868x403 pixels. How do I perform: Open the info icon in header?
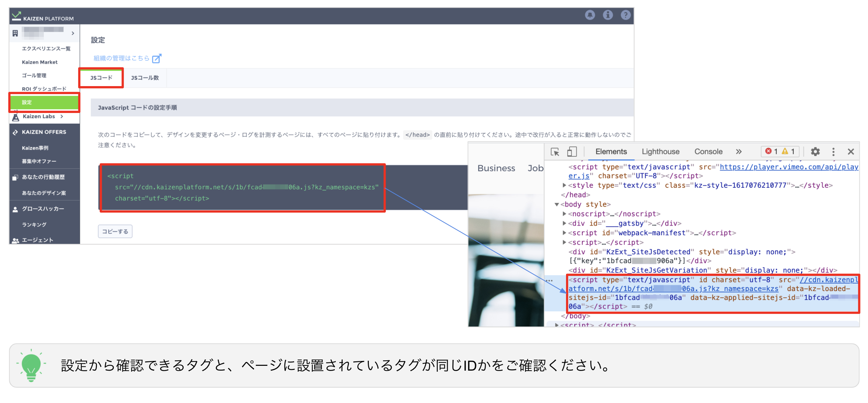pyautogui.click(x=608, y=15)
